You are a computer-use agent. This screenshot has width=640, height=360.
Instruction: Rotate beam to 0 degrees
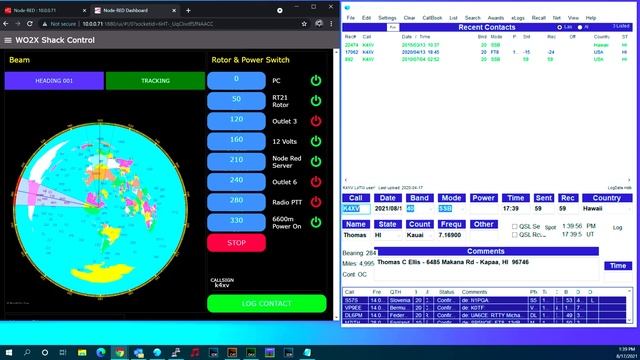click(236, 81)
